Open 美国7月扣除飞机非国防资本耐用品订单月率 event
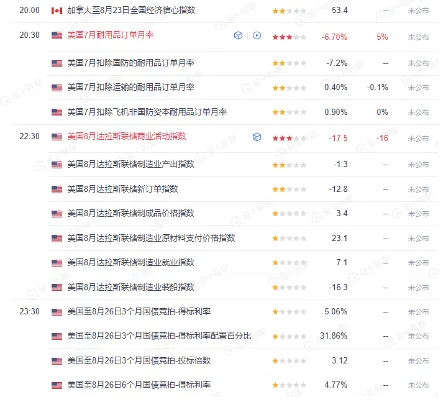Screen dimensions: 440x400 (147, 112)
